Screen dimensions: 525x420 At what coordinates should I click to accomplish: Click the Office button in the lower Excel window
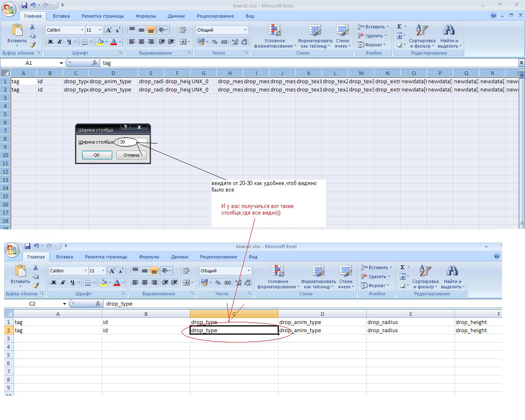coord(12,250)
